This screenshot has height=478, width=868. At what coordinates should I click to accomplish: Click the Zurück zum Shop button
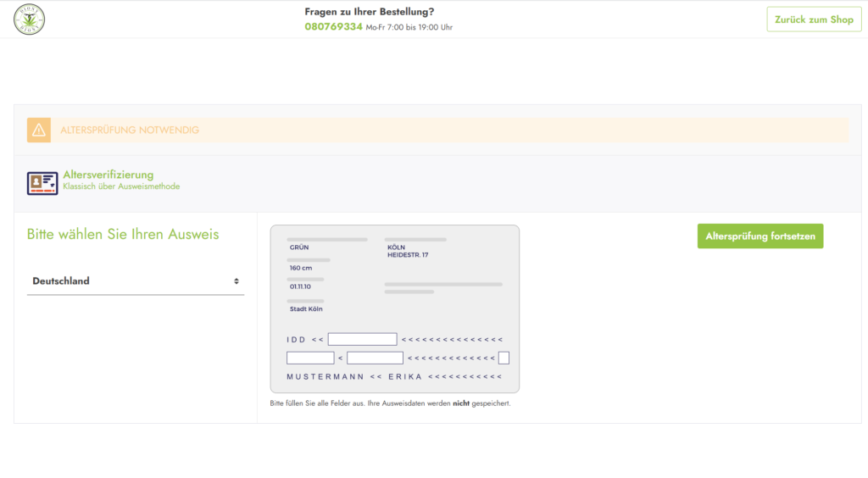coord(814,19)
